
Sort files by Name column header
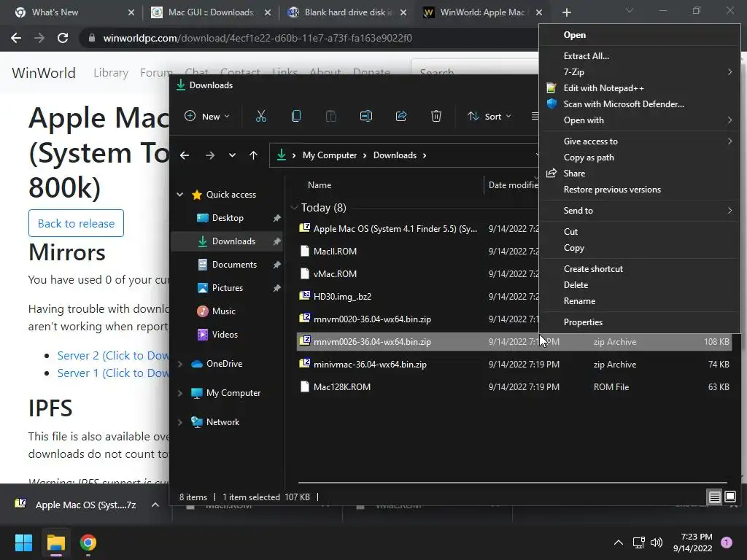point(320,184)
